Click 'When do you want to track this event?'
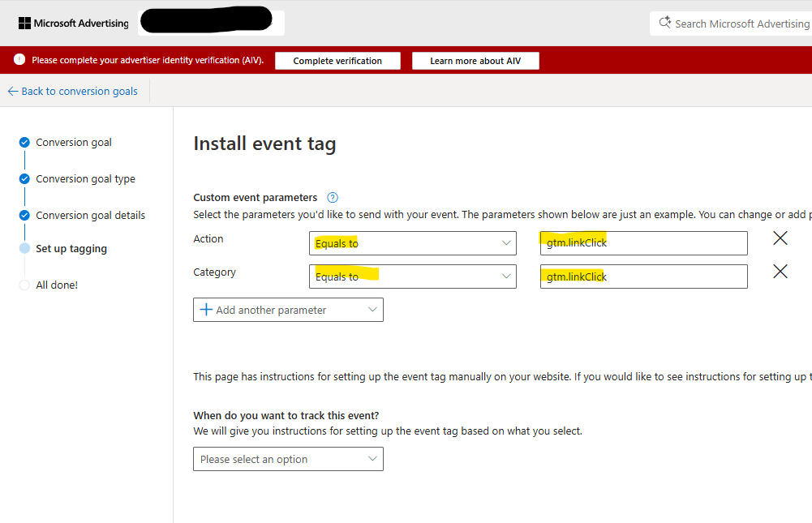The image size is (812, 523). click(286, 415)
